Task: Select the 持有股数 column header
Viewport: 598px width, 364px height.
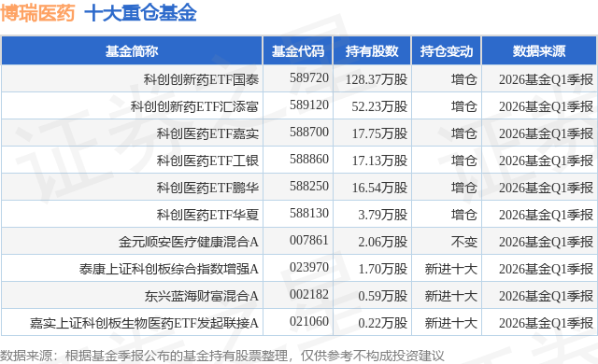Action: click(x=372, y=51)
